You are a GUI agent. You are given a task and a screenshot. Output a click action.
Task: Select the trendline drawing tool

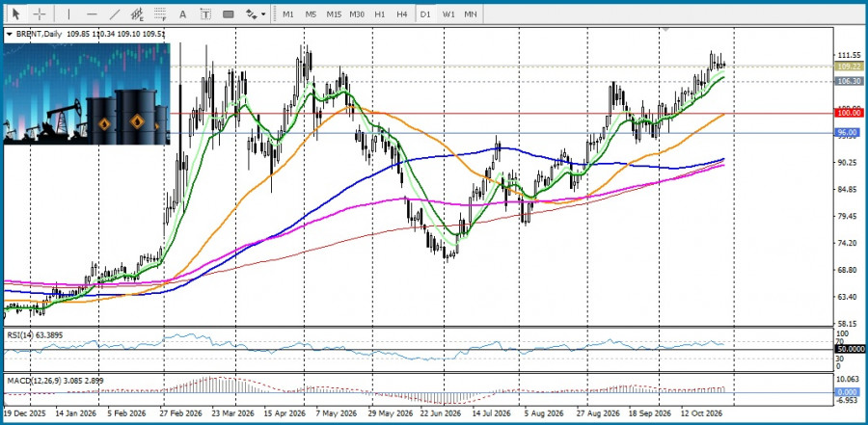coord(115,13)
